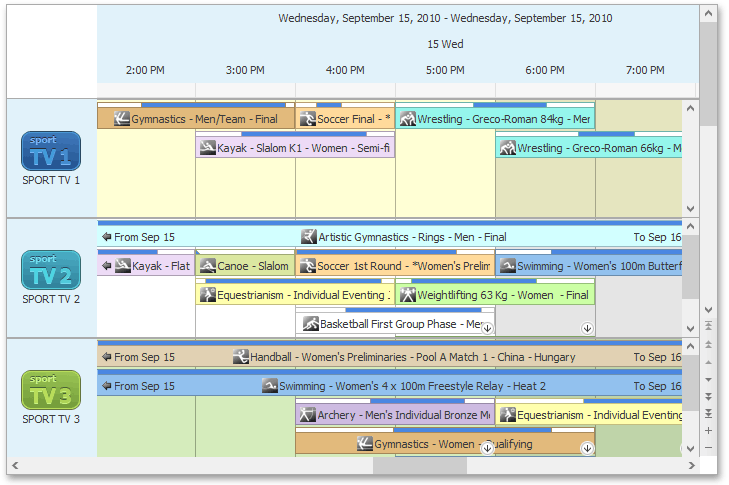Click the Artistic Gymnastics Rings icon

(x=309, y=237)
